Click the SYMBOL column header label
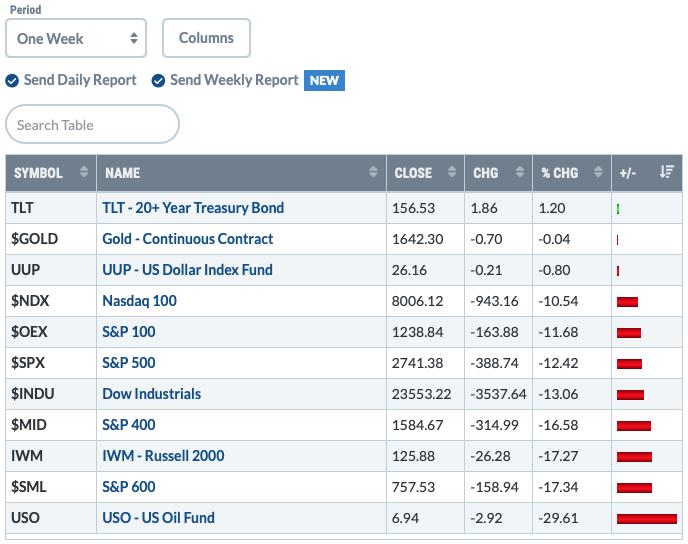 (38, 173)
